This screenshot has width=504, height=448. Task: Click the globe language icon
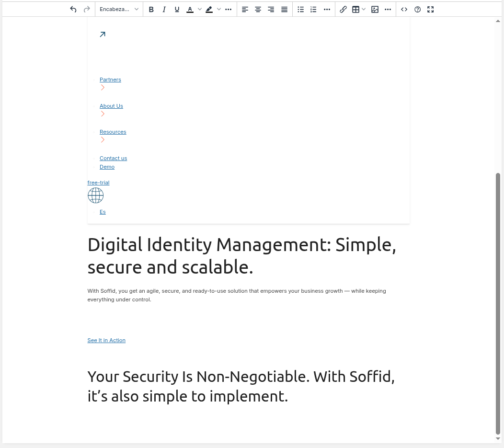pos(95,195)
